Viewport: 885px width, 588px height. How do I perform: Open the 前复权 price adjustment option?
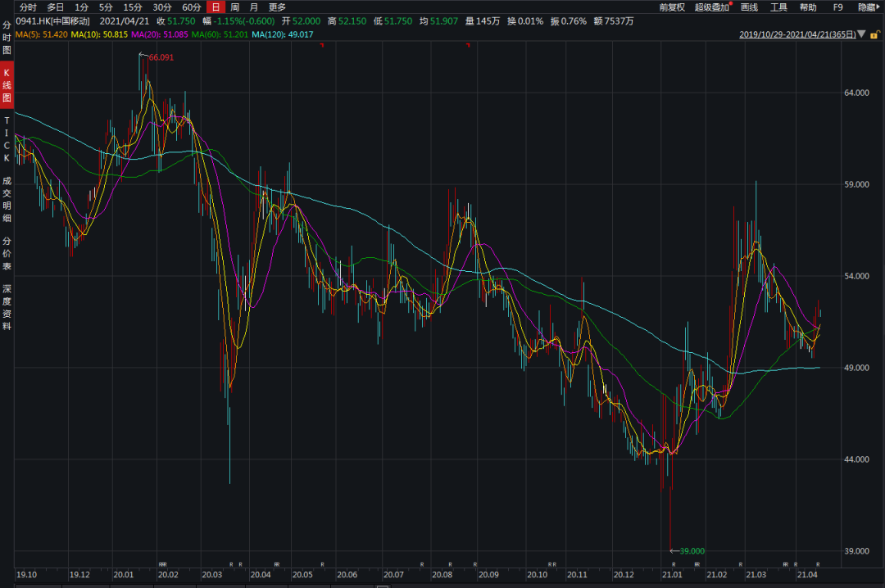[672, 7]
